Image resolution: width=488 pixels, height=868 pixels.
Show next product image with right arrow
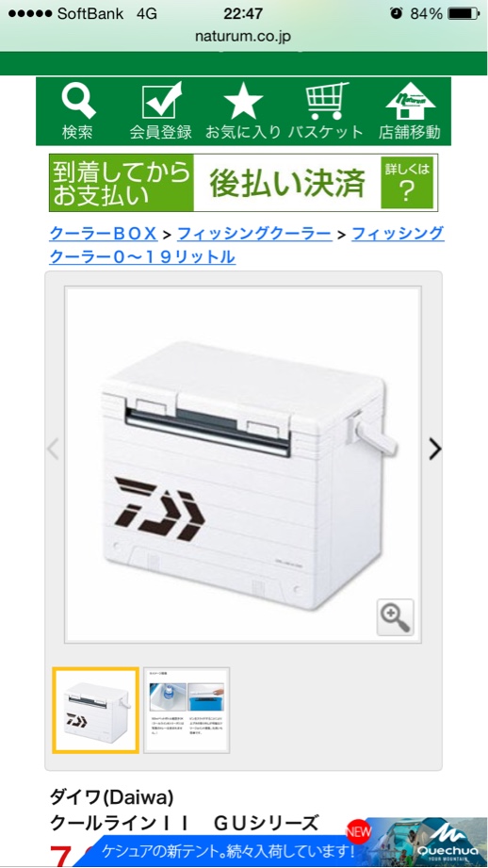(435, 449)
